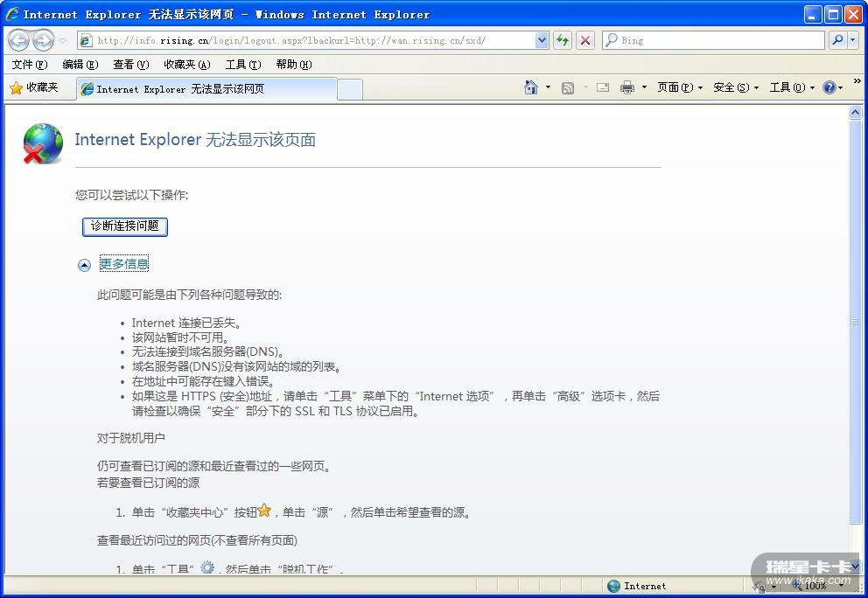This screenshot has height=598, width=868.
Task: Click the globe error icon on page
Action: 43,143
